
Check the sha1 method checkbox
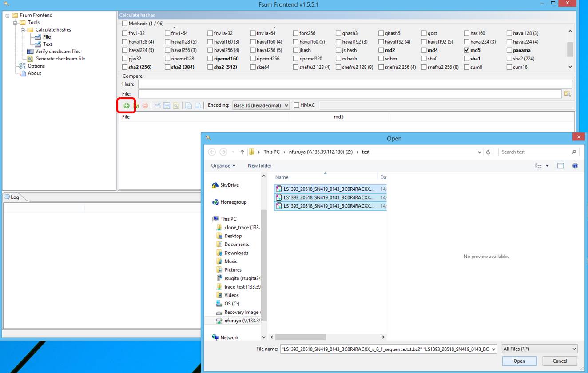[467, 59]
